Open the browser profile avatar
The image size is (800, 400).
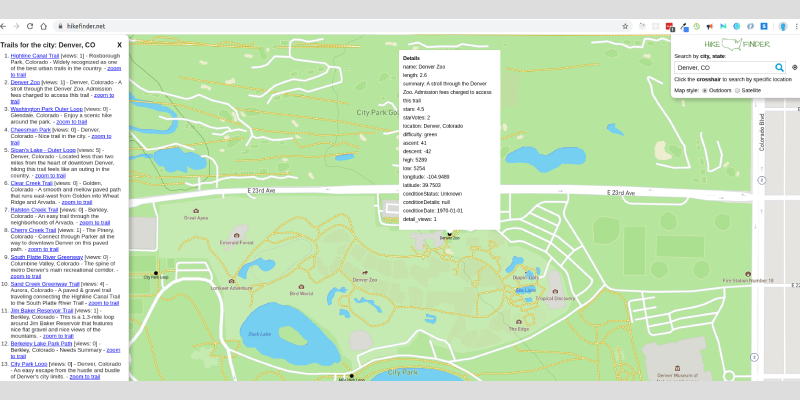(783, 26)
